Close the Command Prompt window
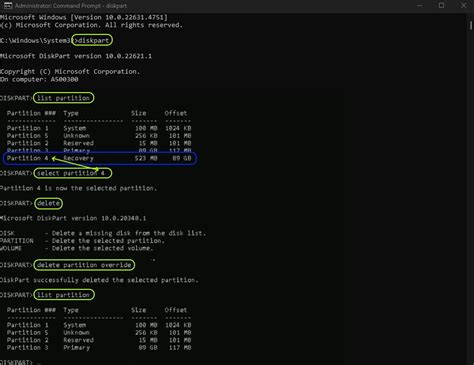This screenshot has width=474, height=365. click(464, 5)
